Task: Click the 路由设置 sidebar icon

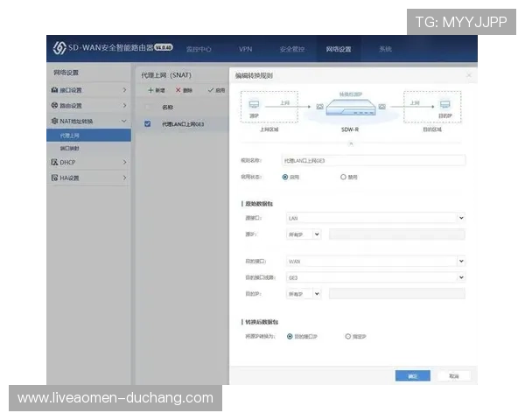Action: point(54,105)
